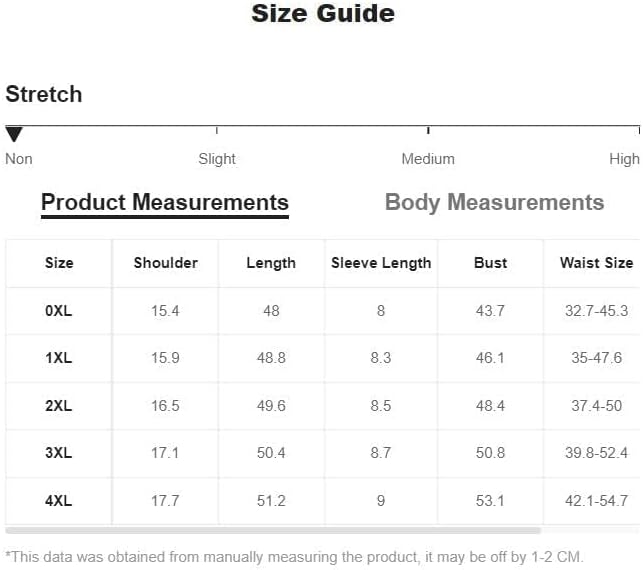Click the High end of stretch scale
The image size is (643, 570).
(x=638, y=130)
